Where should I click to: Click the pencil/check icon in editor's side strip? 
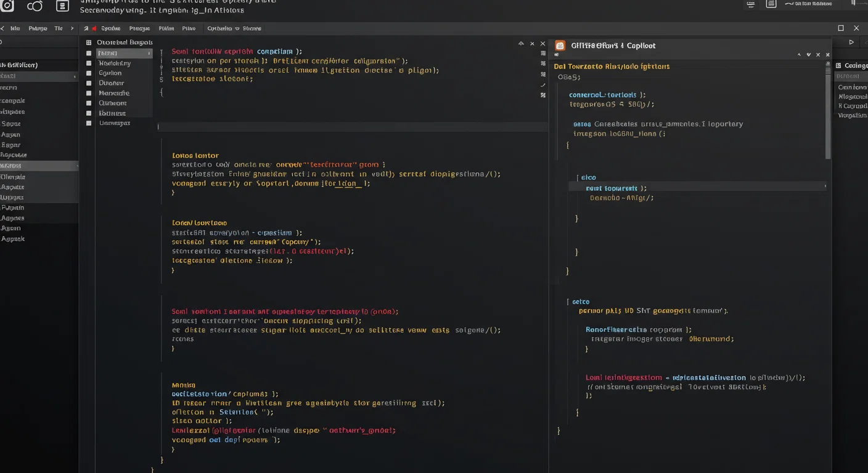click(x=543, y=84)
